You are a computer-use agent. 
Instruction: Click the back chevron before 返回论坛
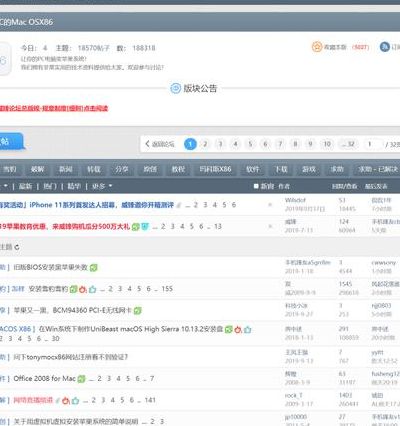click(147, 144)
